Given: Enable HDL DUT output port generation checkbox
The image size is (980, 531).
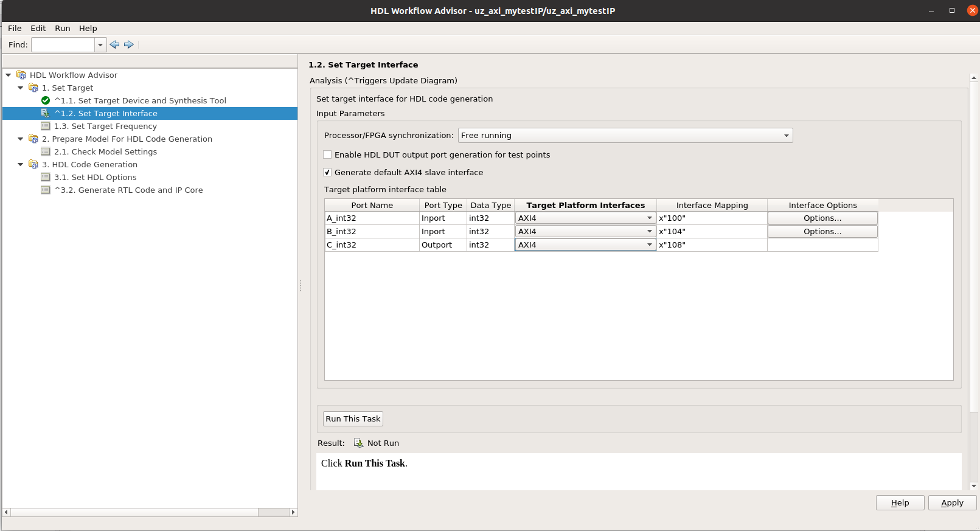Looking at the screenshot, I should 328,154.
